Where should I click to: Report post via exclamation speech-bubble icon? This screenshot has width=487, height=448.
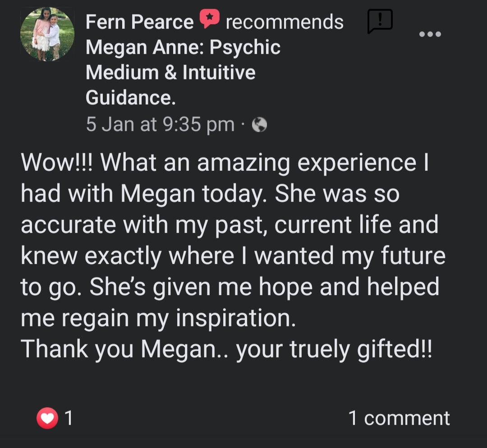click(x=380, y=21)
